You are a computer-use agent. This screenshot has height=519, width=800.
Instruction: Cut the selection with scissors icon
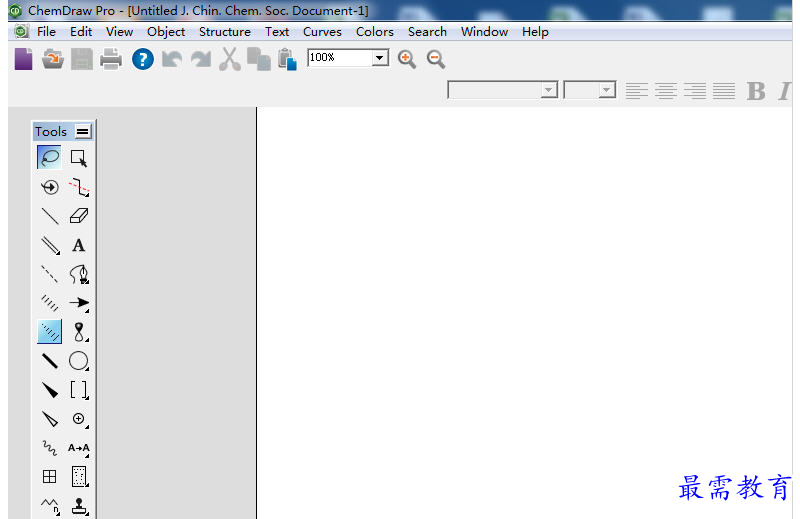click(x=230, y=59)
